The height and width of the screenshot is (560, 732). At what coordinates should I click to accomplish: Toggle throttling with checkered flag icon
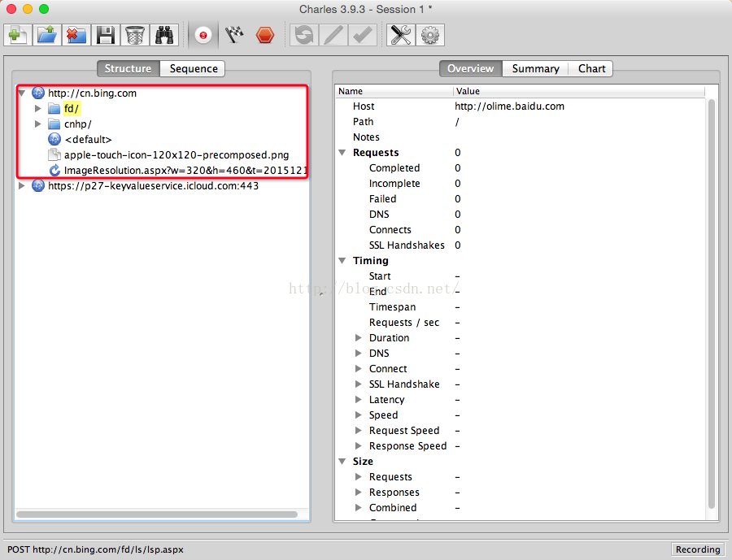[x=234, y=35]
